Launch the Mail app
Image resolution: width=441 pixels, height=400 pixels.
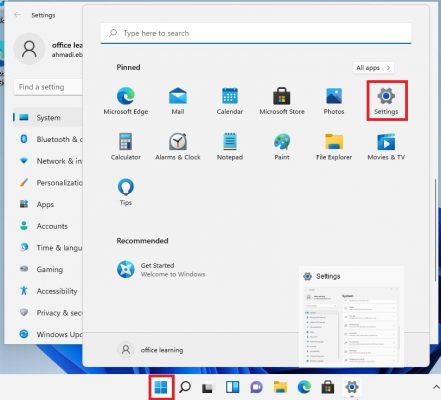pos(178,101)
